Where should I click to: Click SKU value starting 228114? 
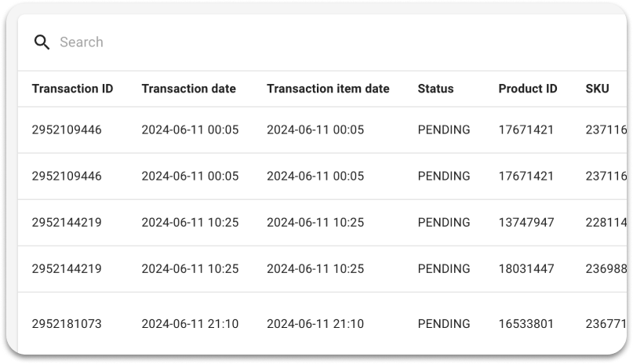(606, 223)
